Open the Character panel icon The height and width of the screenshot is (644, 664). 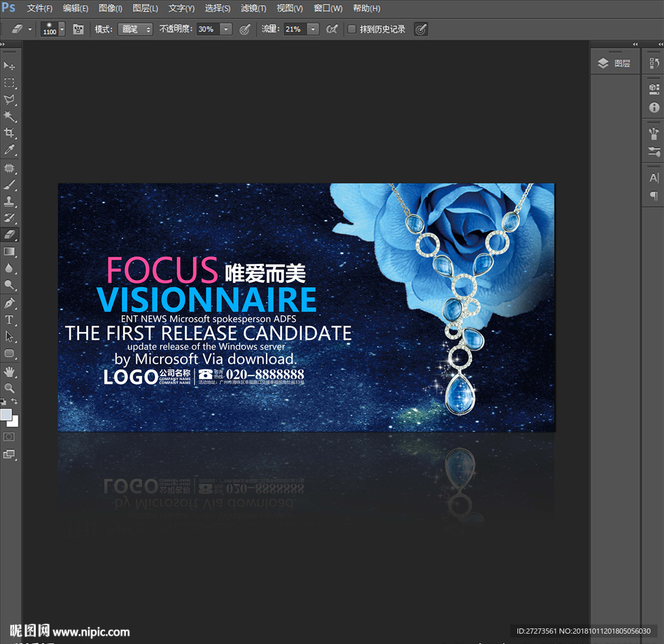coord(654,178)
